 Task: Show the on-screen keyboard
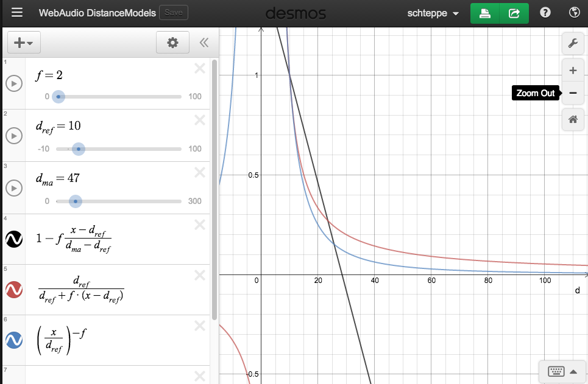557,371
